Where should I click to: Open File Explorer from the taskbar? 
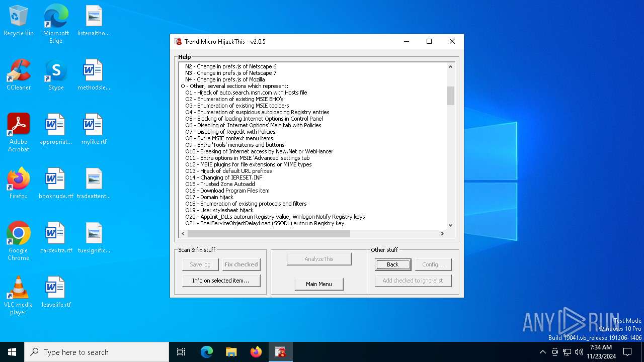click(231, 352)
